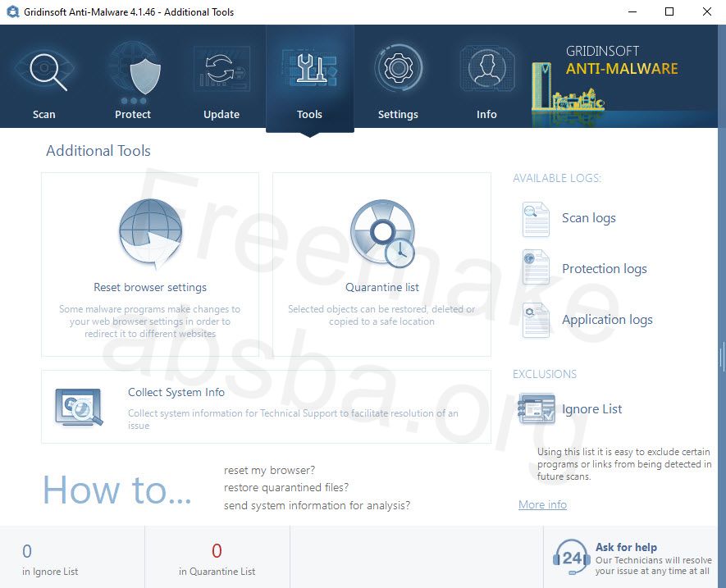Click the 'How to...' heading
Viewport: 726px width, 588px height.
116,490
